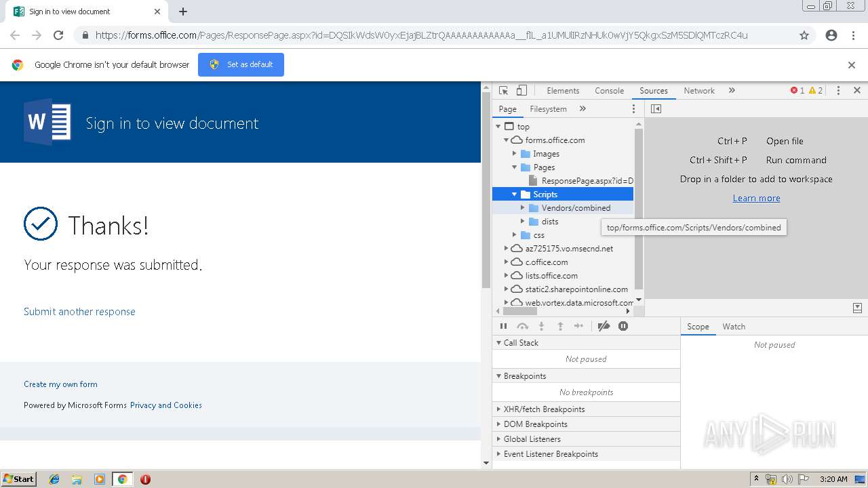Viewport: 868px width, 488px height.
Task: Reload the page in Chrome
Action: 58,35
